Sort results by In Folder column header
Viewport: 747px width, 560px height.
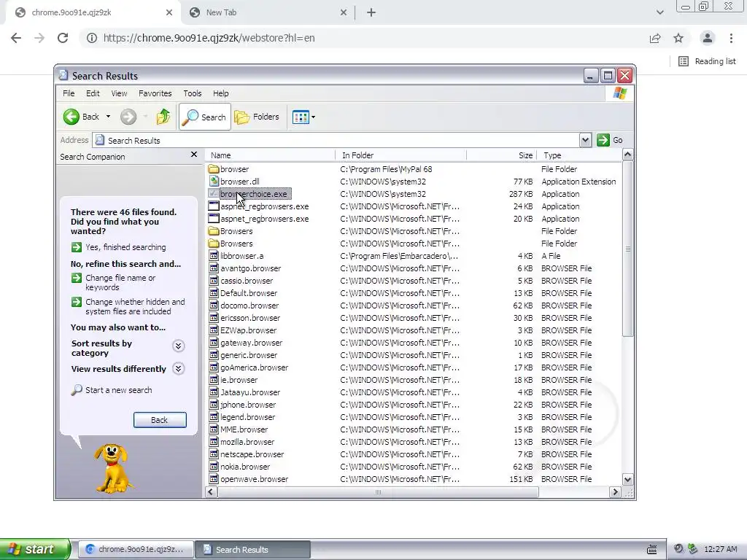(x=400, y=155)
